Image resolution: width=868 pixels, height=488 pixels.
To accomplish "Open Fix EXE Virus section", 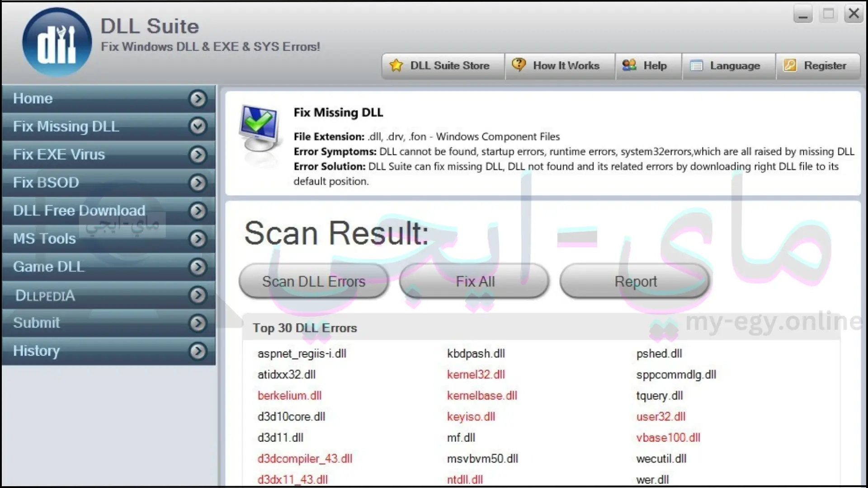I will click(x=108, y=155).
